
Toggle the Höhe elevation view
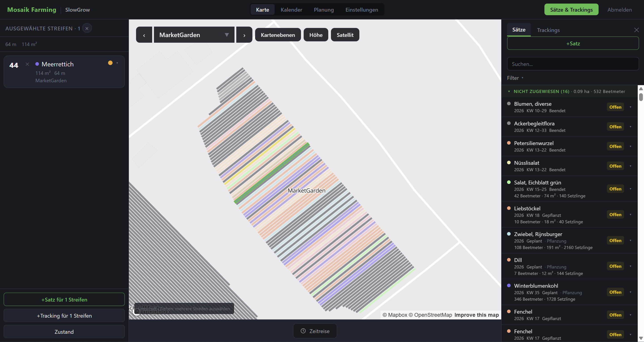[316, 35]
